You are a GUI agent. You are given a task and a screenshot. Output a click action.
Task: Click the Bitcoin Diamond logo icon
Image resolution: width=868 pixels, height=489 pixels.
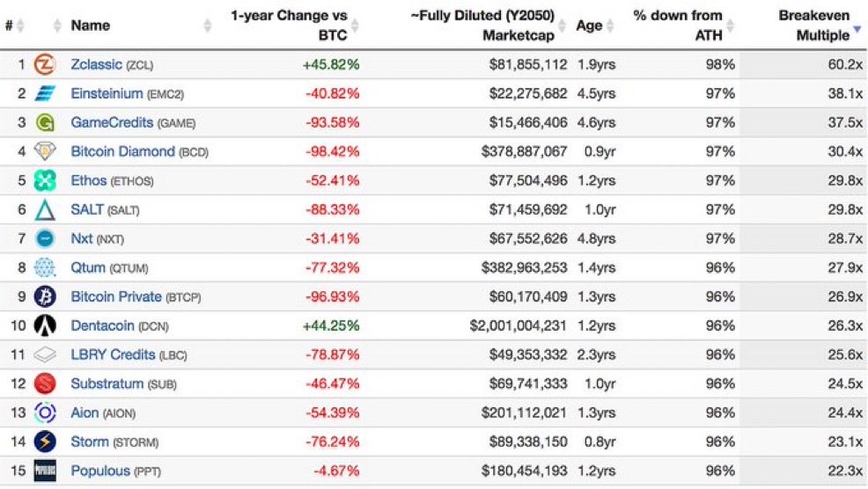click(44, 151)
